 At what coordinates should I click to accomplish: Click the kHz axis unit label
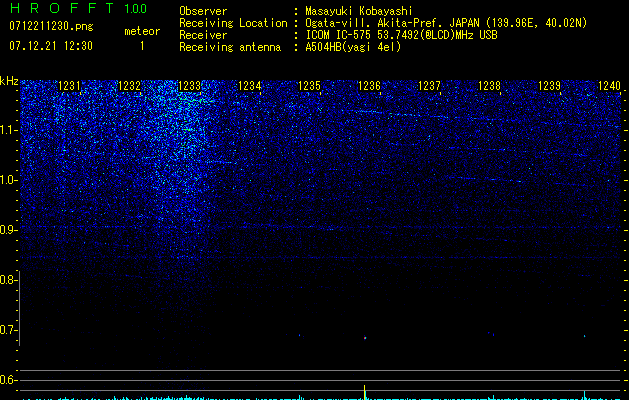[x=9, y=81]
